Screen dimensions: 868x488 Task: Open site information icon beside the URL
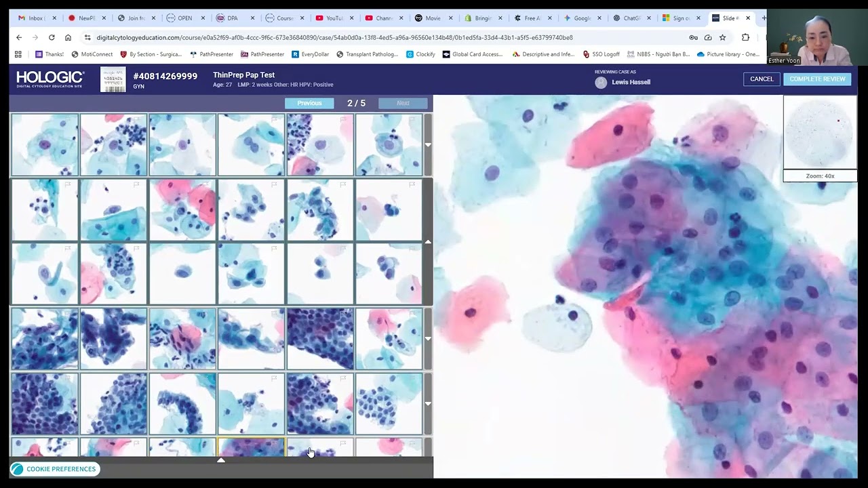[x=87, y=38]
